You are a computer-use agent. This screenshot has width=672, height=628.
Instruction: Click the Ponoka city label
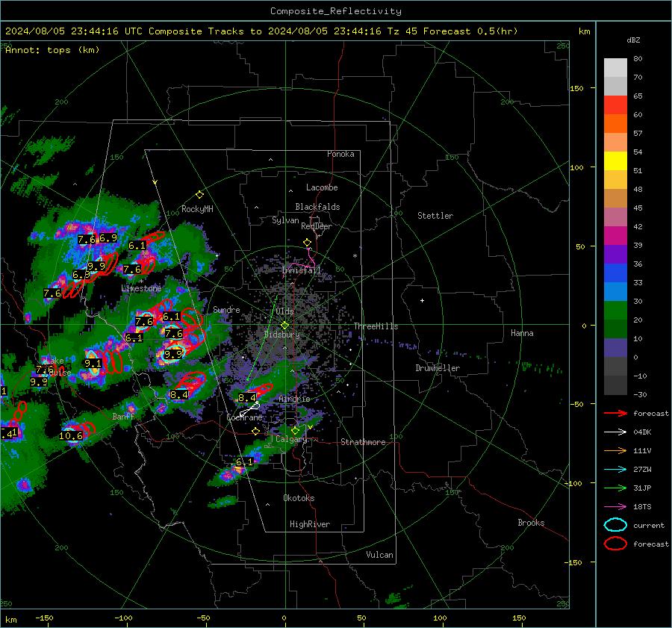coord(340,154)
